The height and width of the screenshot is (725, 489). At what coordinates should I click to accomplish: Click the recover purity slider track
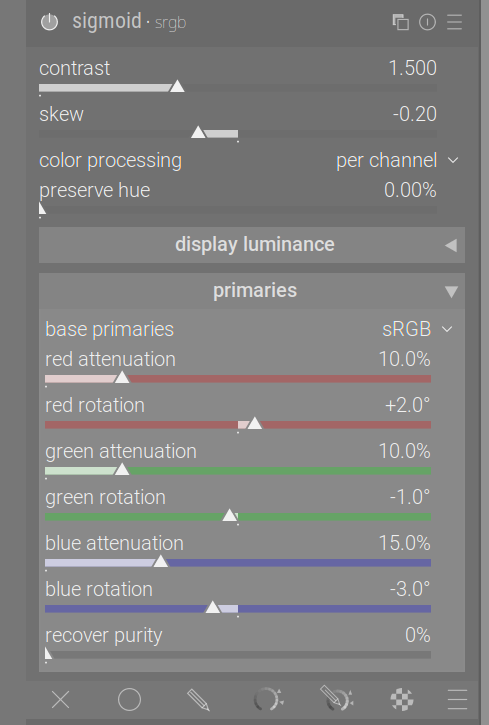click(x=238, y=655)
